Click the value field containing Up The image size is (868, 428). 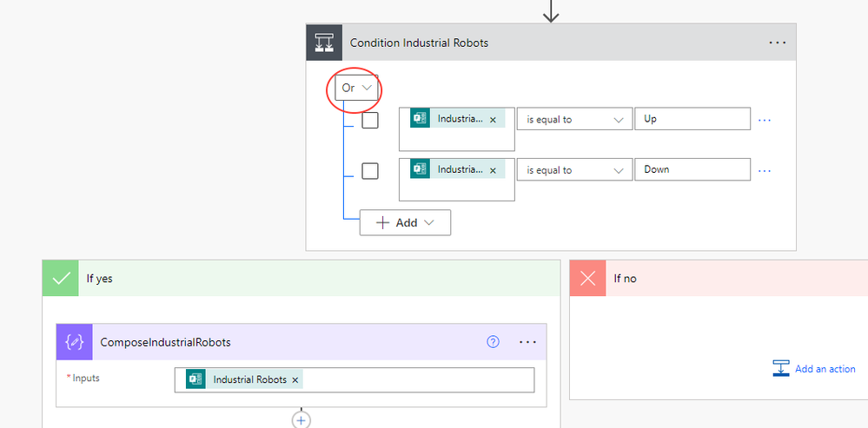click(692, 119)
